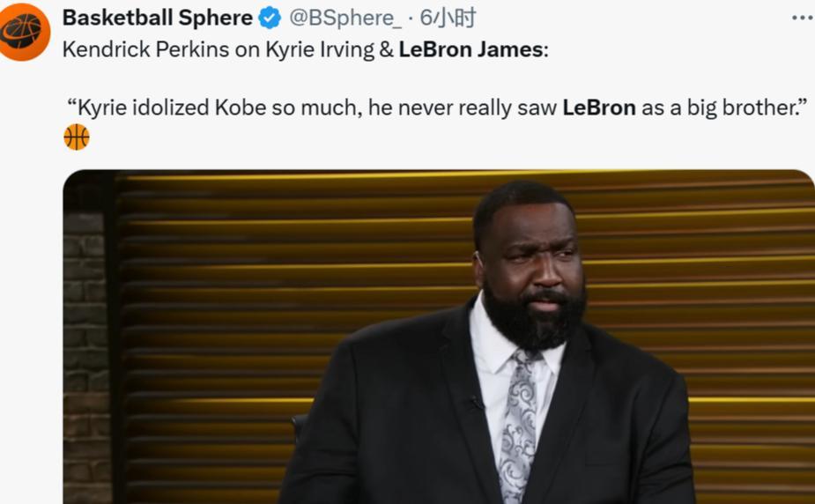
Task: Open the post via the 6小时 timestamp
Action: (x=448, y=19)
